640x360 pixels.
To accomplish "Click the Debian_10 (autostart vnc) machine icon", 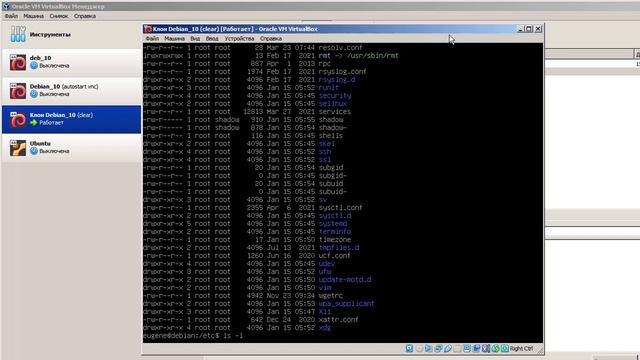I will pyautogui.click(x=18, y=91).
